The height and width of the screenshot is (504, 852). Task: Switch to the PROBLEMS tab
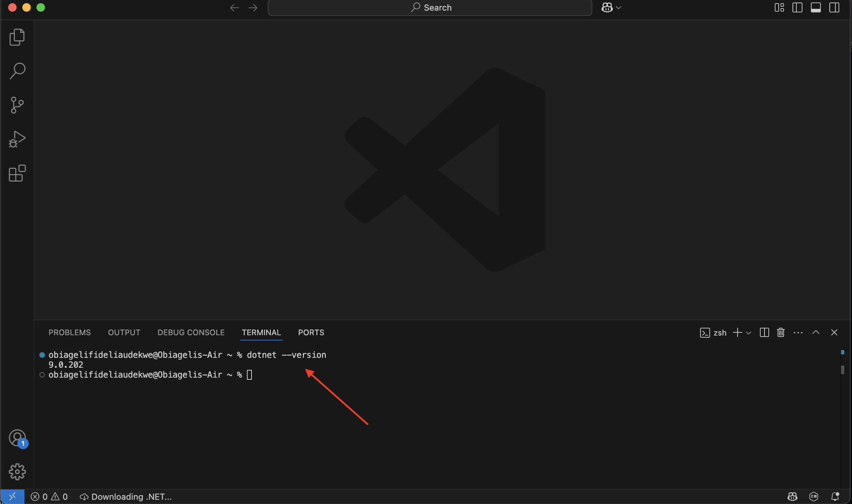70,332
